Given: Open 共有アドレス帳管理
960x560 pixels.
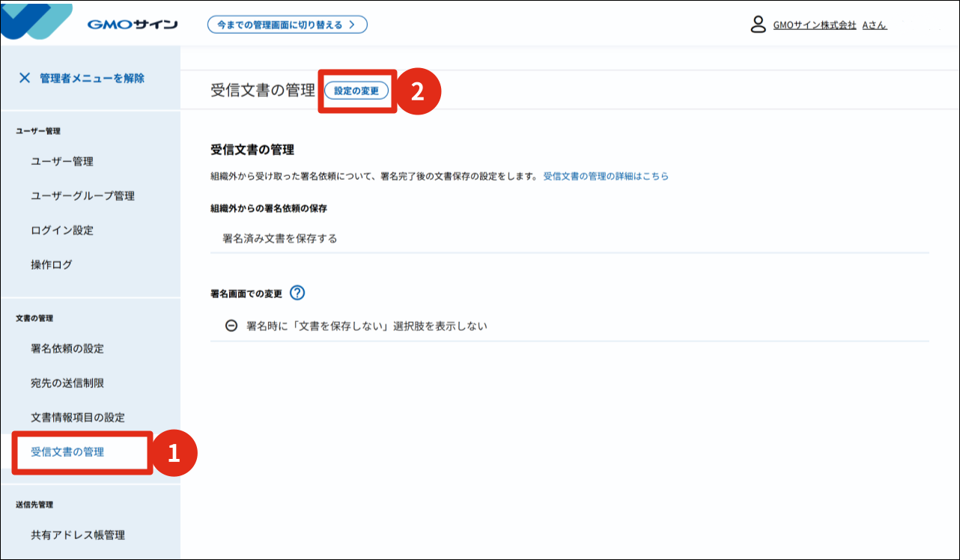Looking at the screenshot, I should coord(78,535).
